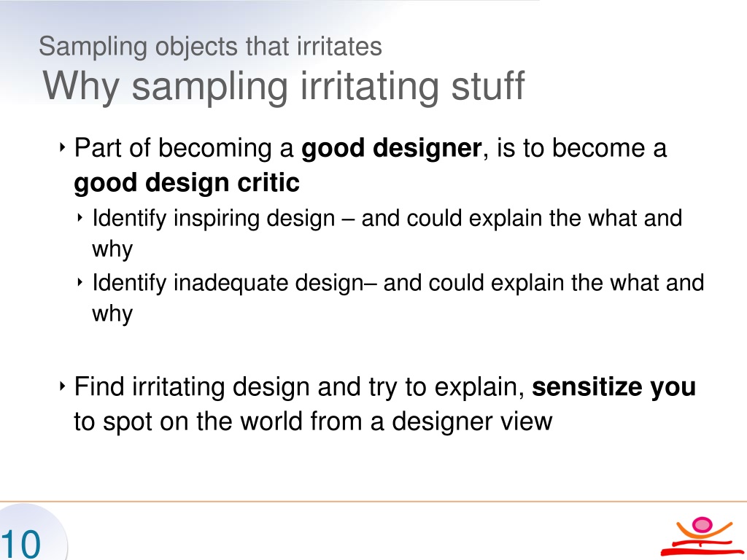Click the "Part of becoming a" text
The width and height of the screenshot is (747, 560).
point(184,149)
